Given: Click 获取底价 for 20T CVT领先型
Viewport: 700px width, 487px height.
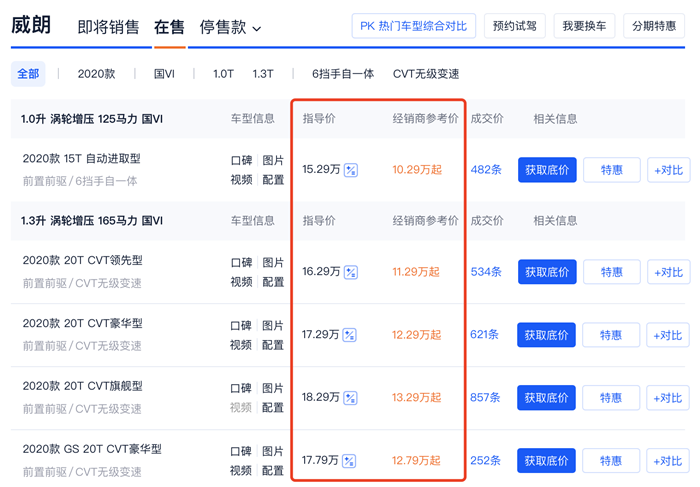Looking at the screenshot, I should point(547,272).
